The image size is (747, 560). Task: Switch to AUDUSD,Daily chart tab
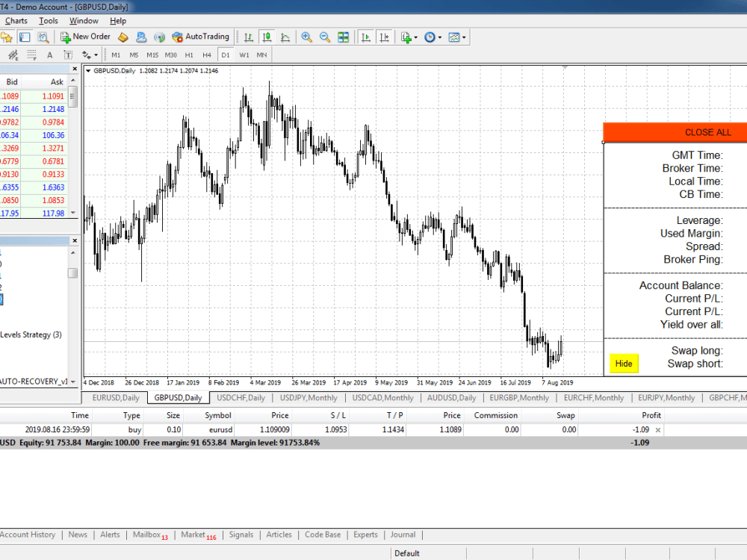click(x=452, y=398)
